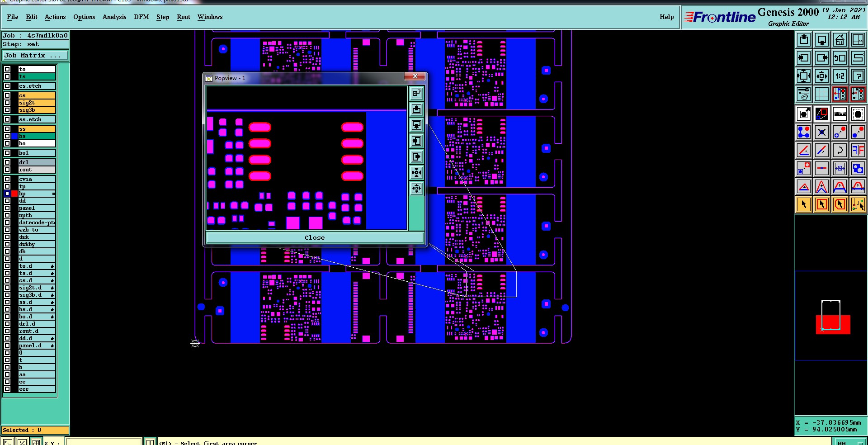Open the Help menu
This screenshot has height=445, width=868.
pos(666,17)
